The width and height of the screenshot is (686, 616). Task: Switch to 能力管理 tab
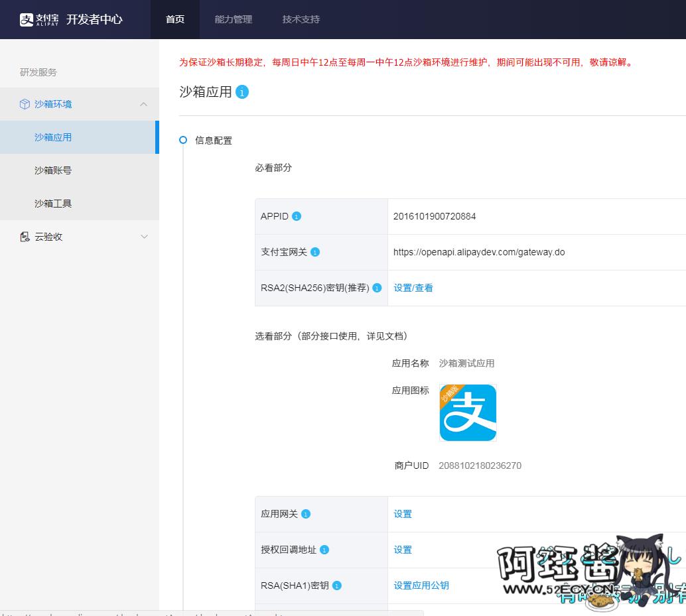233,19
